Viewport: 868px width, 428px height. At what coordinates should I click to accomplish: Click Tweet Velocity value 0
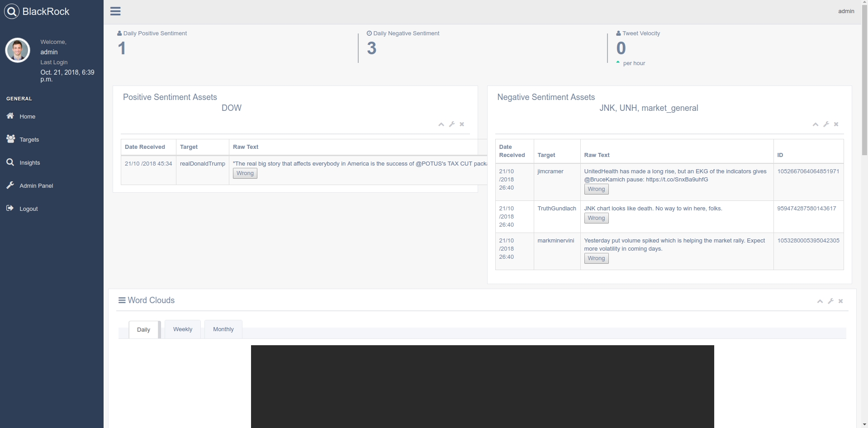(x=621, y=48)
